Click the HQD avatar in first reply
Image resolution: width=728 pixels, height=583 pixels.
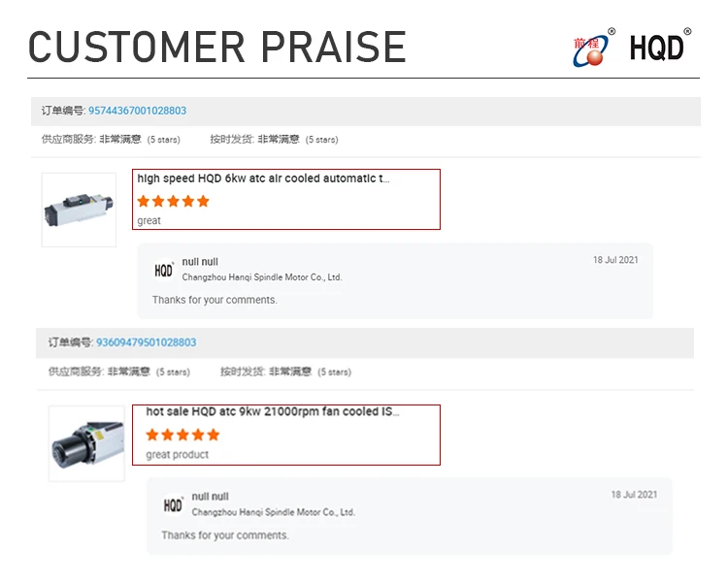[163, 270]
